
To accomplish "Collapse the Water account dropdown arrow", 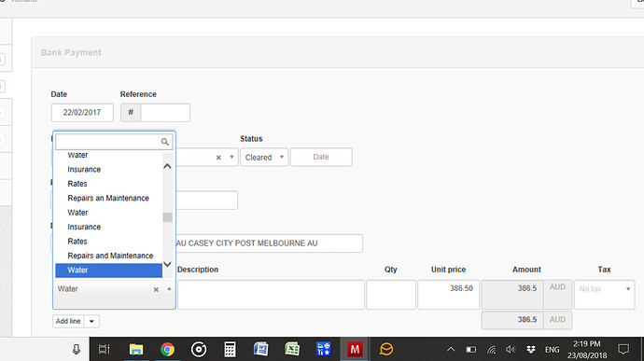I will click(169, 289).
